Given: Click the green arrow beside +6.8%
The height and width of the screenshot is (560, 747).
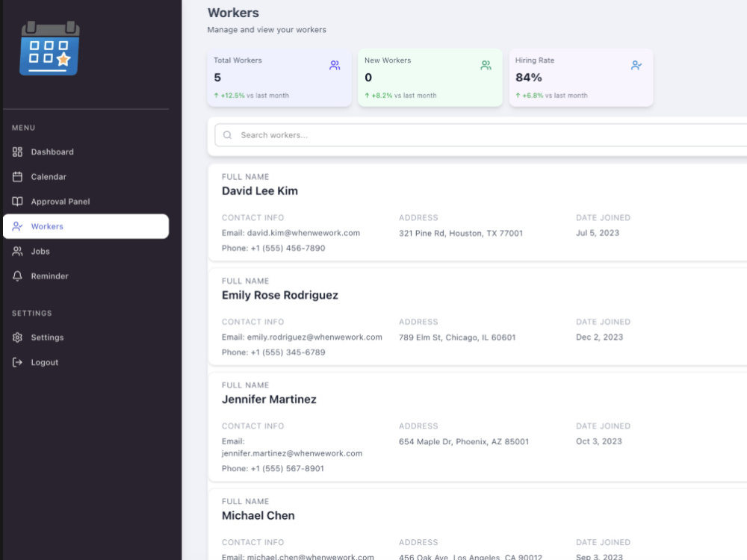Looking at the screenshot, I should tap(518, 96).
